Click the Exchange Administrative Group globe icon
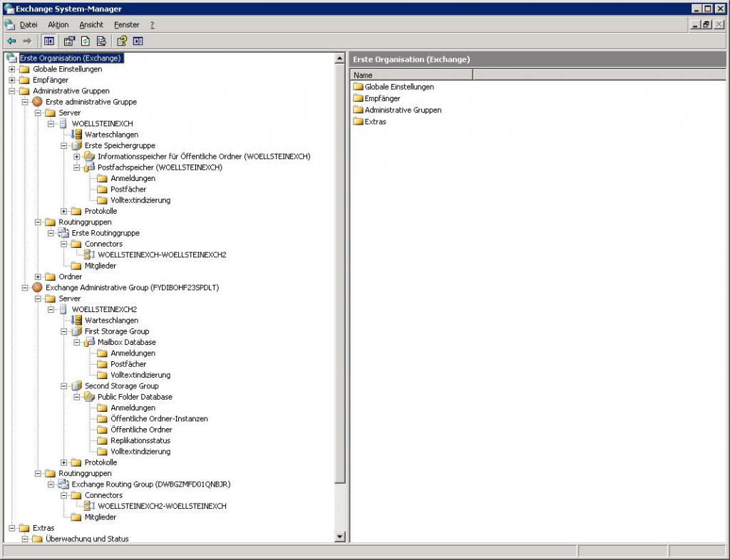The width and height of the screenshot is (730, 560). click(37, 288)
